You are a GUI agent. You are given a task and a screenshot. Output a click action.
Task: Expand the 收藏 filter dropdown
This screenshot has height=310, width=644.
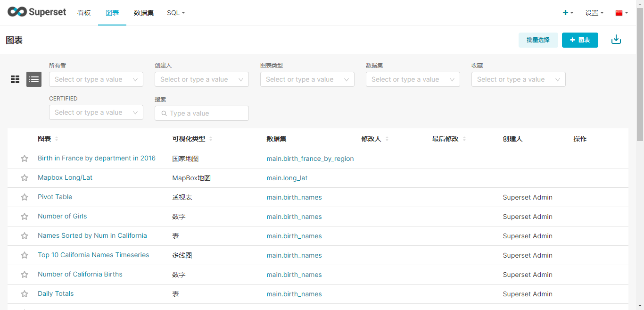tap(518, 79)
